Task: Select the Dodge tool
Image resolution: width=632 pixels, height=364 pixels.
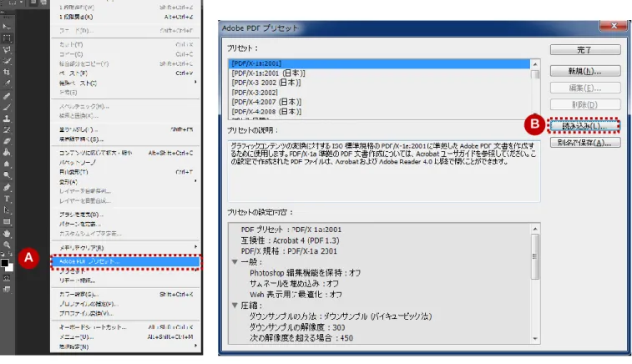Action: (x=7, y=175)
